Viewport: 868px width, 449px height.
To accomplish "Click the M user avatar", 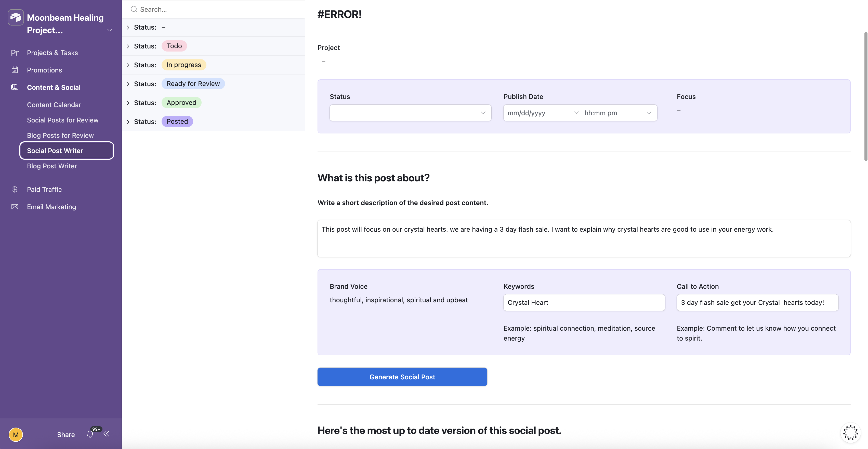I will pyautogui.click(x=16, y=434).
